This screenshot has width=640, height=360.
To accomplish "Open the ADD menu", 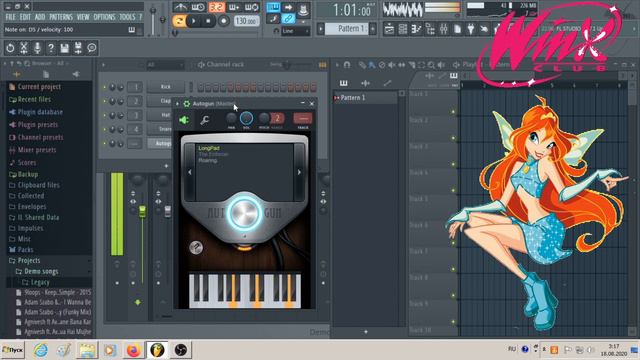I will click(40, 17).
